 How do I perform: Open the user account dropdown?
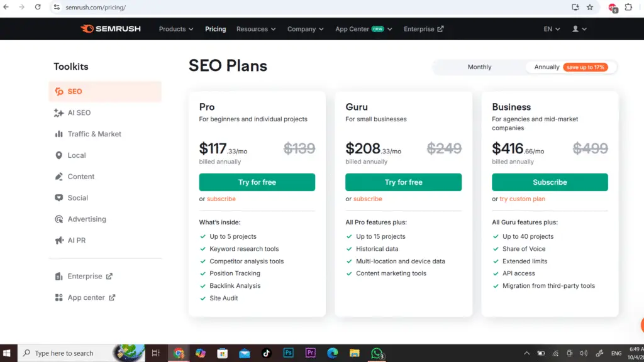pos(579,29)
